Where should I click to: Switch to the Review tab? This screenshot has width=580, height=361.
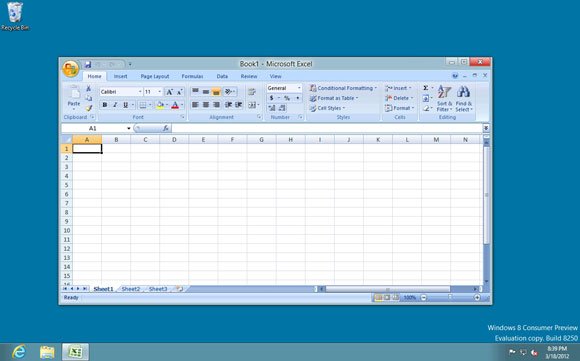click(x=249, y=76)
